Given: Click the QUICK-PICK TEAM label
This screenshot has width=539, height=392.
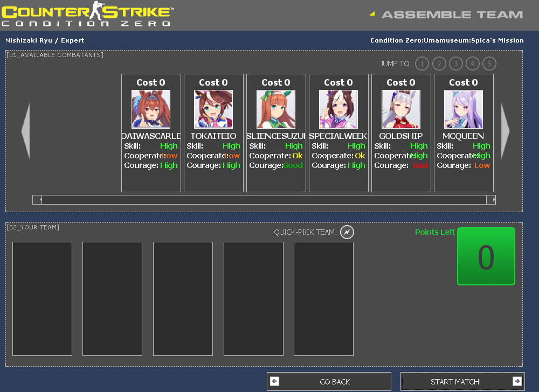Looking at the screenshot, I should pyautogui.click(x=305, y=233).
